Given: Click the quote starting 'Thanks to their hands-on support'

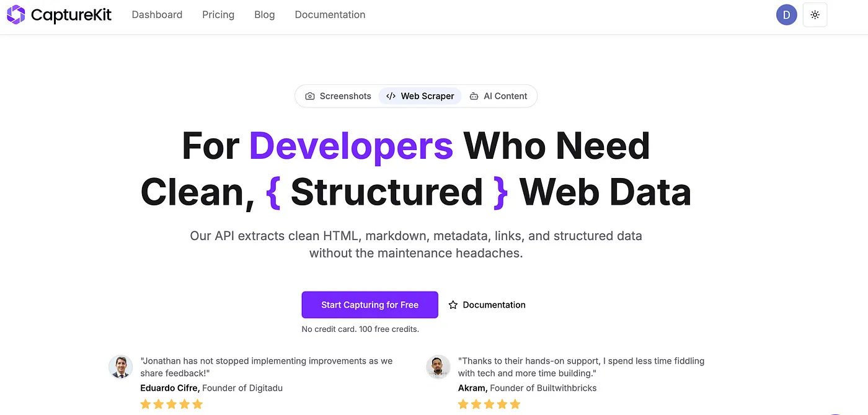Looking at the screenshot, I should [582, 367].
